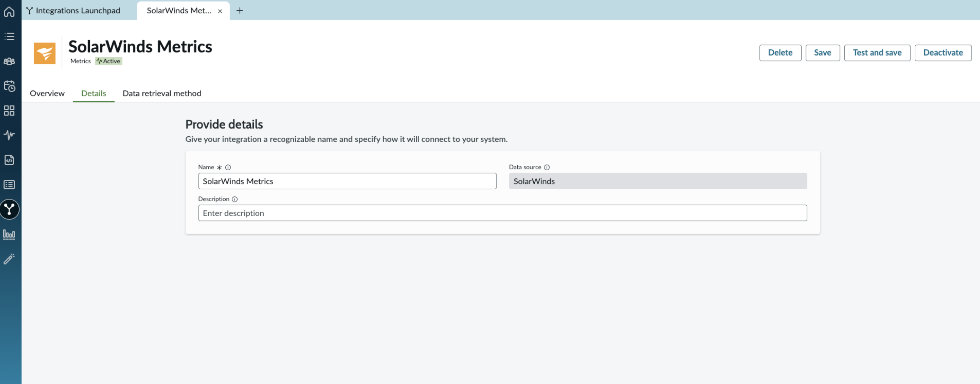Show info tooltip for Description field

click(x=235, y=199)
